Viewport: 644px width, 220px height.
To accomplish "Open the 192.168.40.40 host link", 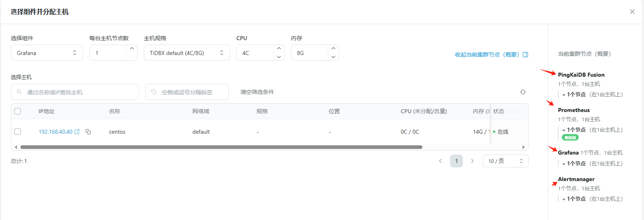I will pyautogui.click(x=55, y=132).
